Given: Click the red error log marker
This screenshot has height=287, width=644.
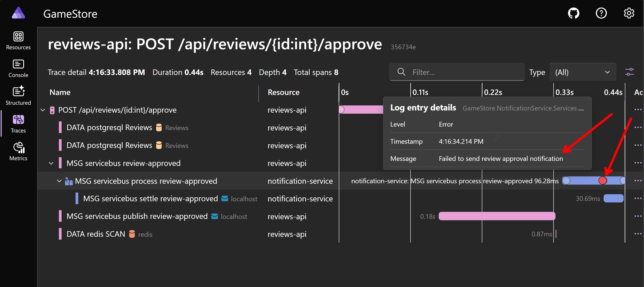Looking at the screenshot, I should coord(602,181).
